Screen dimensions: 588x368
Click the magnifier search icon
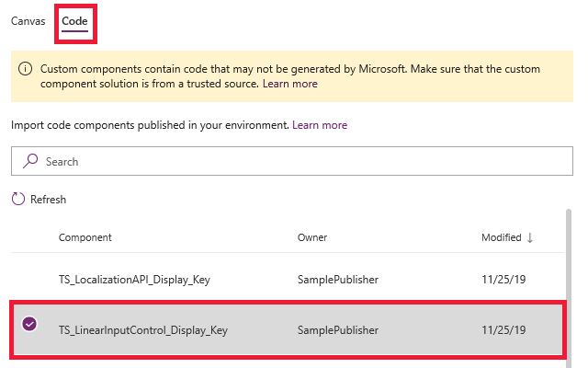30,161
